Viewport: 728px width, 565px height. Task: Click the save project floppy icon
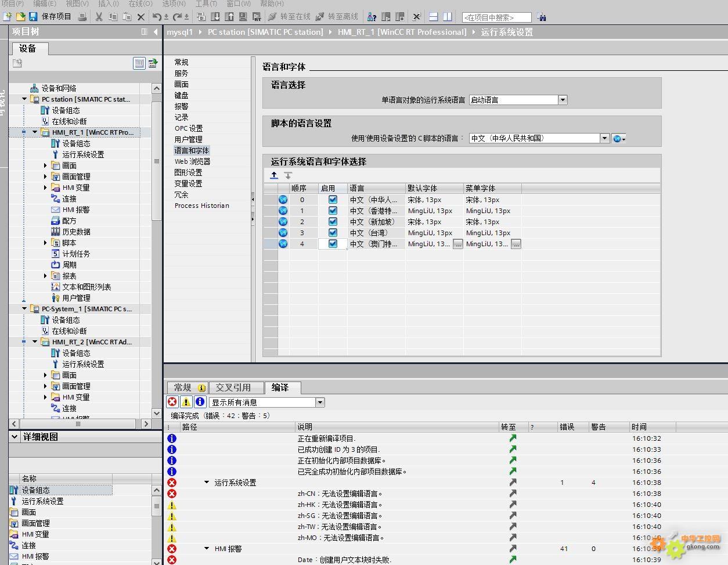pyautogui.click(x=33, y=17)
